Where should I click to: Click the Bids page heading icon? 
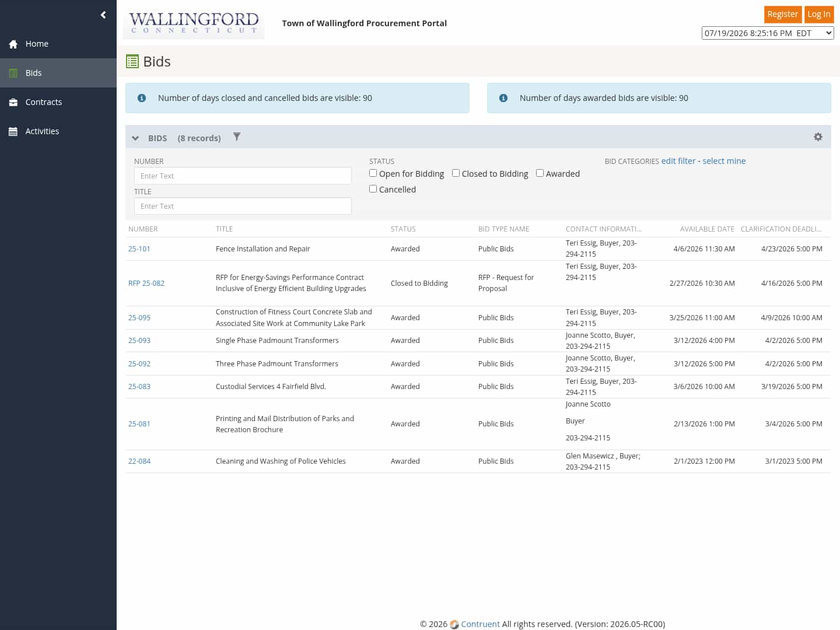pyautogui.click(x=132, y=61)
